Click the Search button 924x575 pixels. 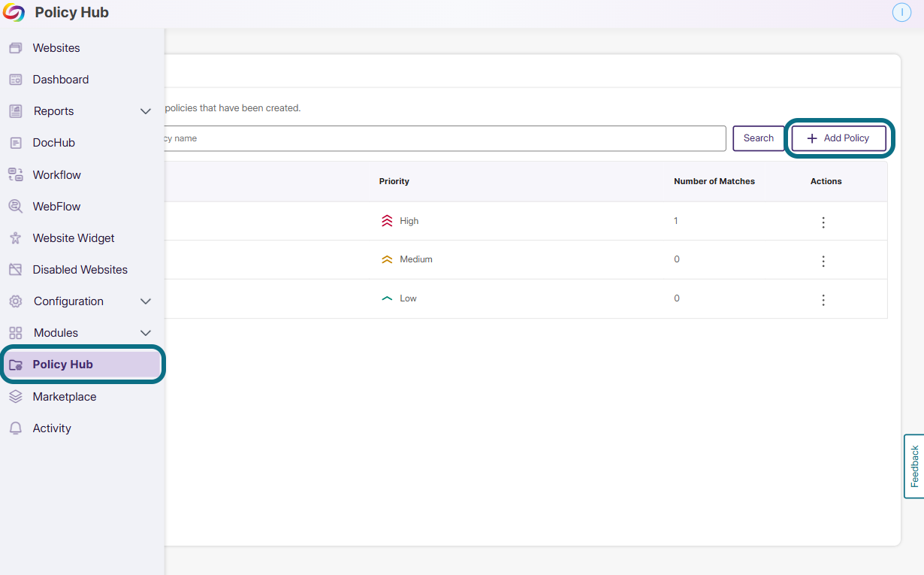click(x=759, y=138)
